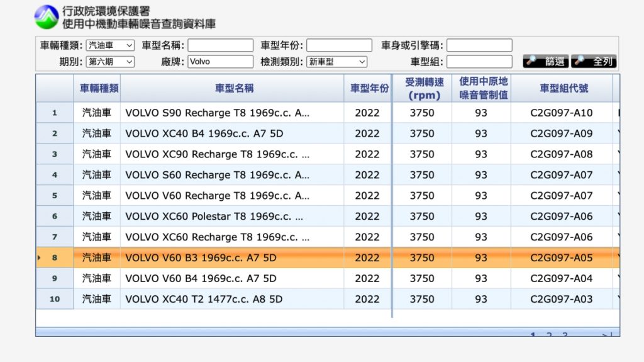Open the 車輛種類 dropdown showing 汽油車
644x362 pixels.
[x=110, y=45]
